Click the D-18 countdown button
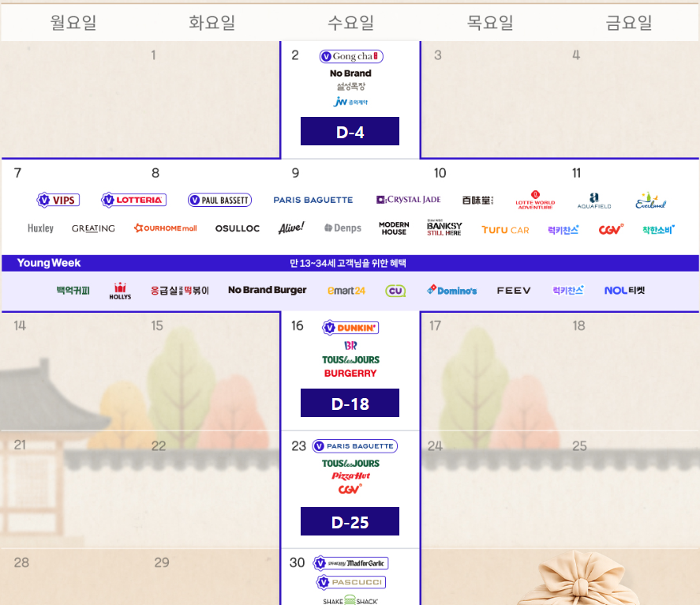This screenshot has width=700, height=605. tap(350, 403)
